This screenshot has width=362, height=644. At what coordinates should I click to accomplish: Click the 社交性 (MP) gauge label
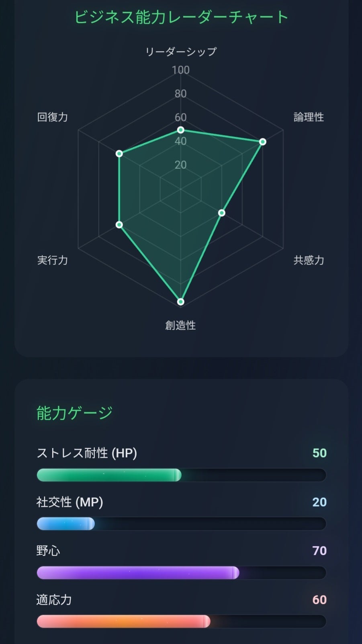[70, 502]
